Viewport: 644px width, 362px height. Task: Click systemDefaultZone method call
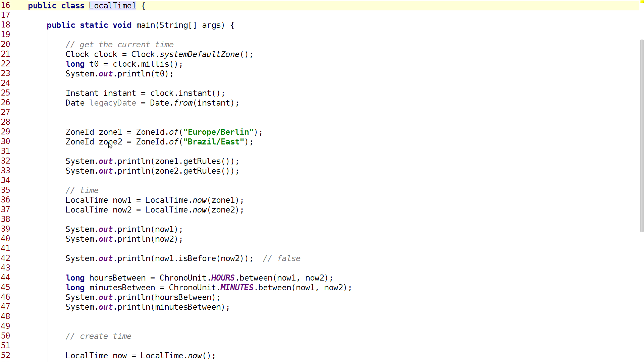click(x=200, y=54)
